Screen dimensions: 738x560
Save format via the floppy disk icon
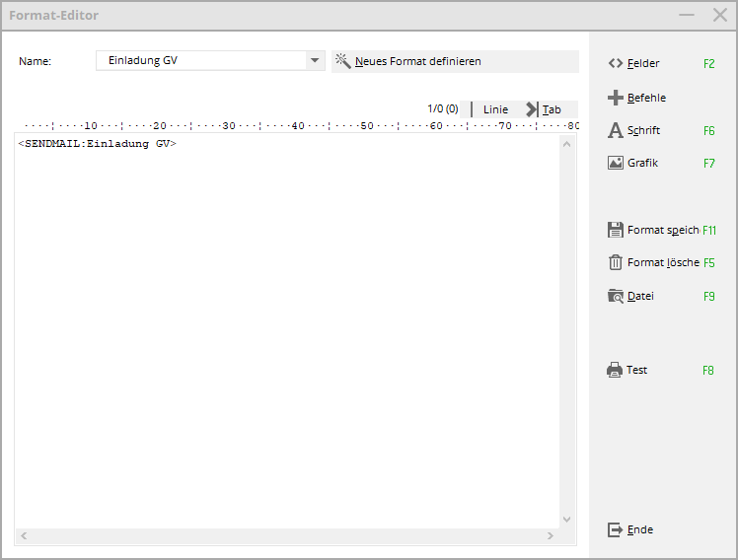click(x=615, y=230)
